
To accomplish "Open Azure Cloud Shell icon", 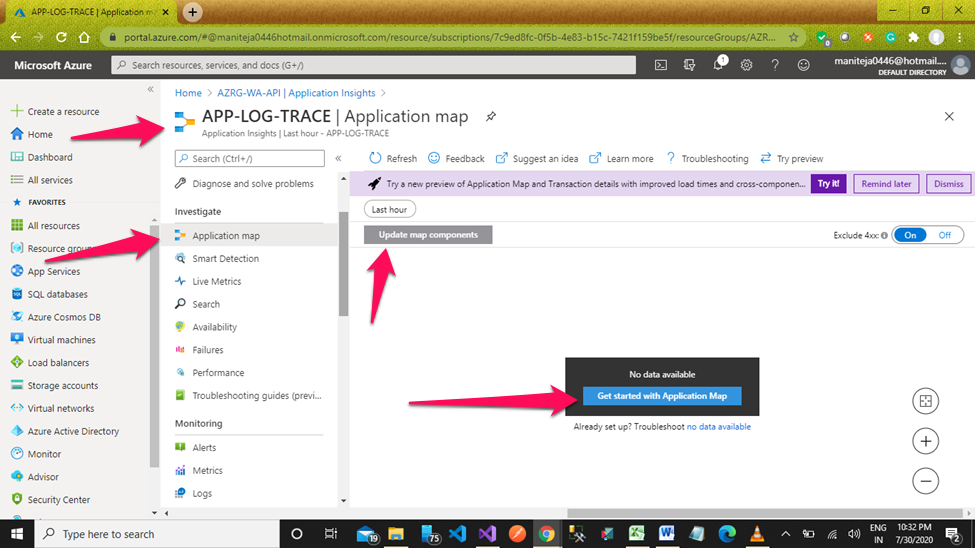I will (660, 65).
